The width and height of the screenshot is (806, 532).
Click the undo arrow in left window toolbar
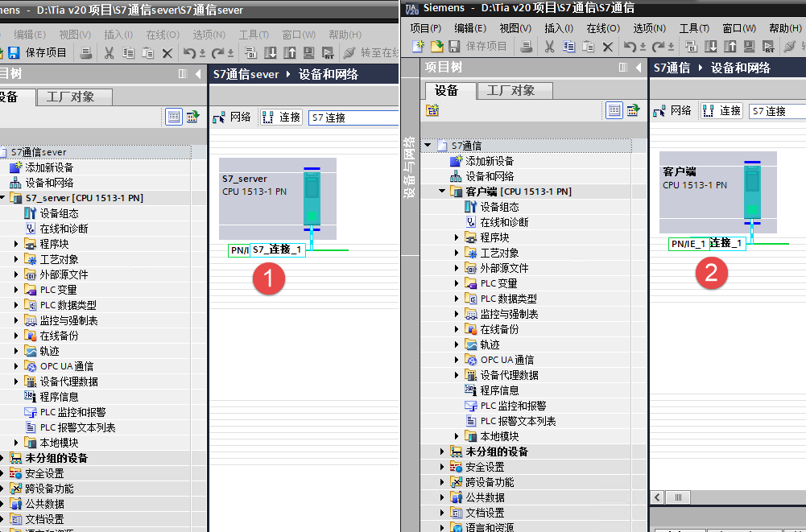[x=188, y=53]
